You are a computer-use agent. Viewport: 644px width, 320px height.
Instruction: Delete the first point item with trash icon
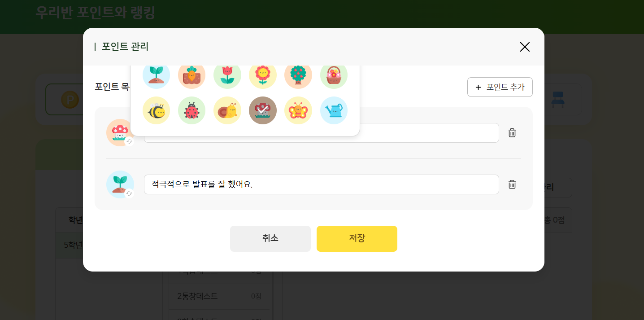[512, 133]
